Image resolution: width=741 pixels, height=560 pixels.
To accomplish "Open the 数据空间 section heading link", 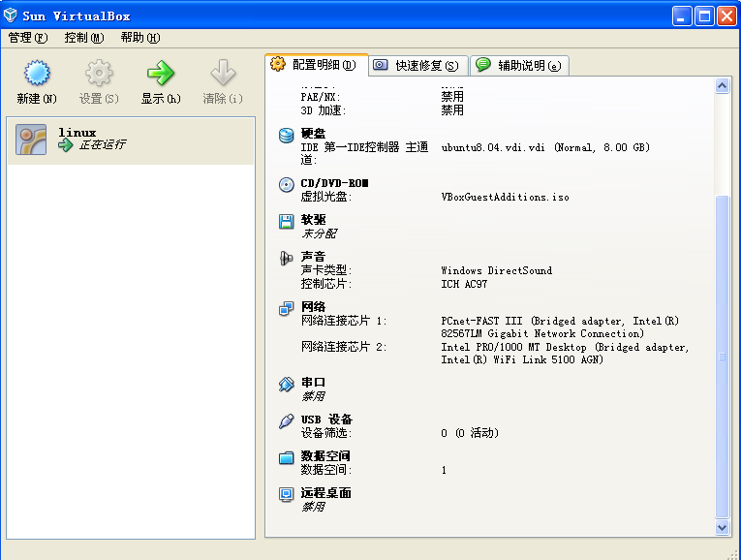I will 325,456.
